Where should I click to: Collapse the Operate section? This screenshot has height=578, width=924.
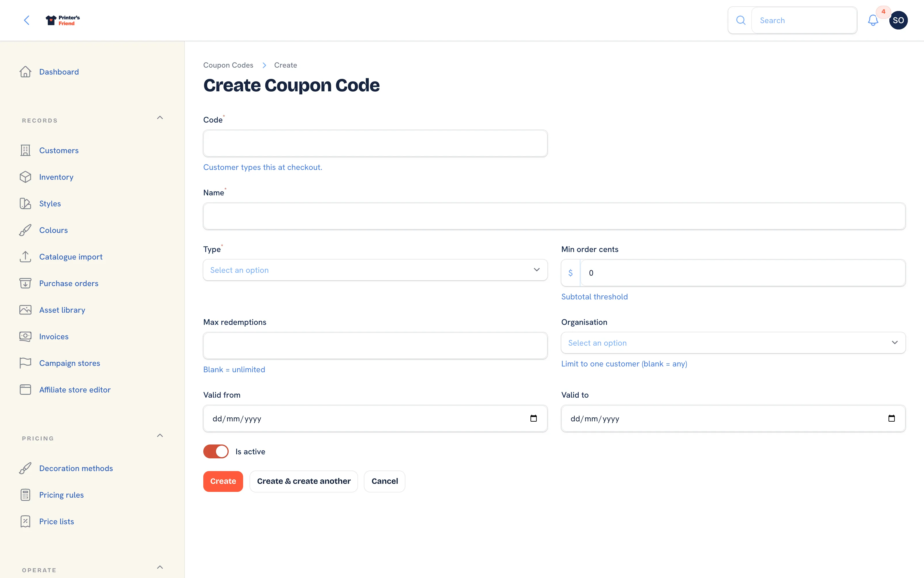pyautogui.click(x=160, y=567)
